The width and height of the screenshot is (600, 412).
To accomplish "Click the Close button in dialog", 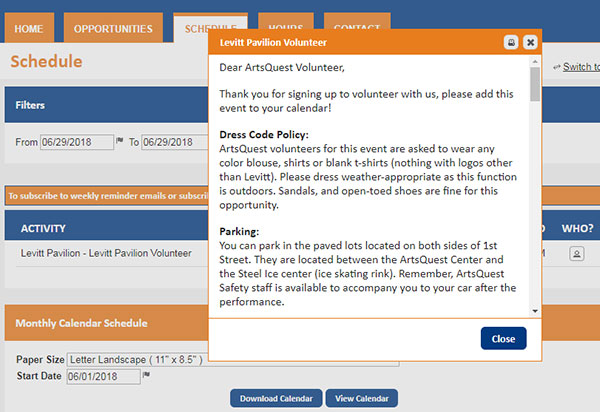I will [503, 338].
